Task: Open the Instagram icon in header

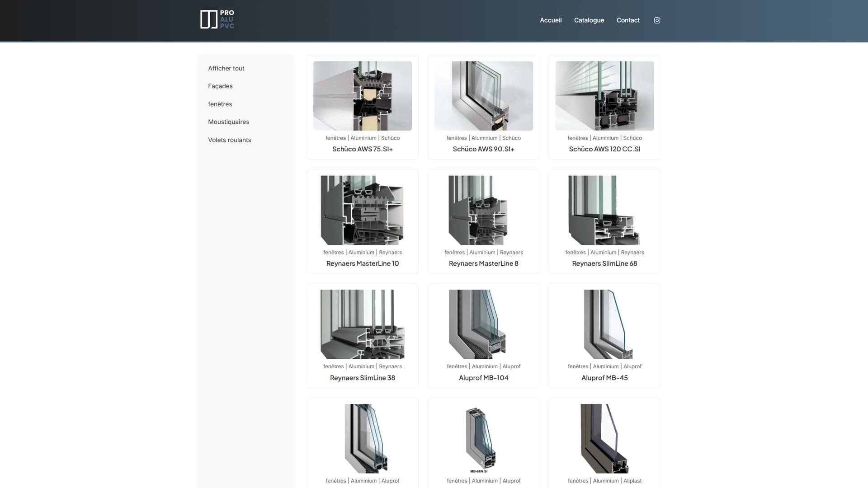Action: 657,20
